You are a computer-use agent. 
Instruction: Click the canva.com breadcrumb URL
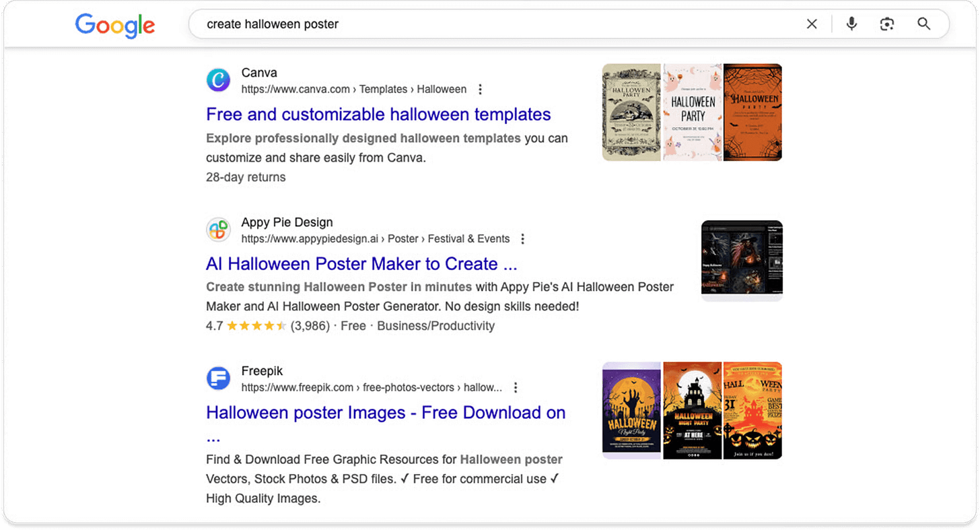coord(295,89)
